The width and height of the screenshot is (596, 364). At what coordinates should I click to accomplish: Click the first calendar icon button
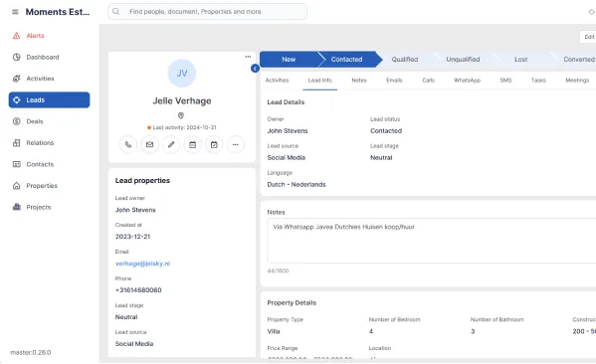[193, 145]
